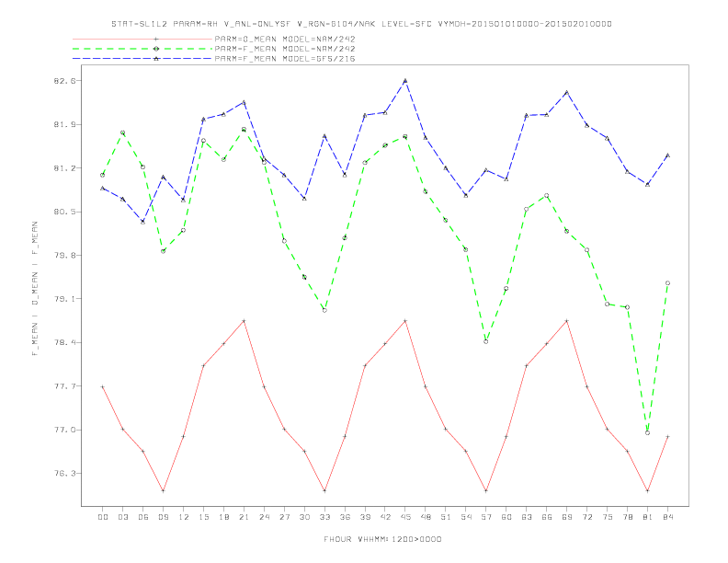Click the y-axis tick label 79.1
728x563 pixels.
63,299
